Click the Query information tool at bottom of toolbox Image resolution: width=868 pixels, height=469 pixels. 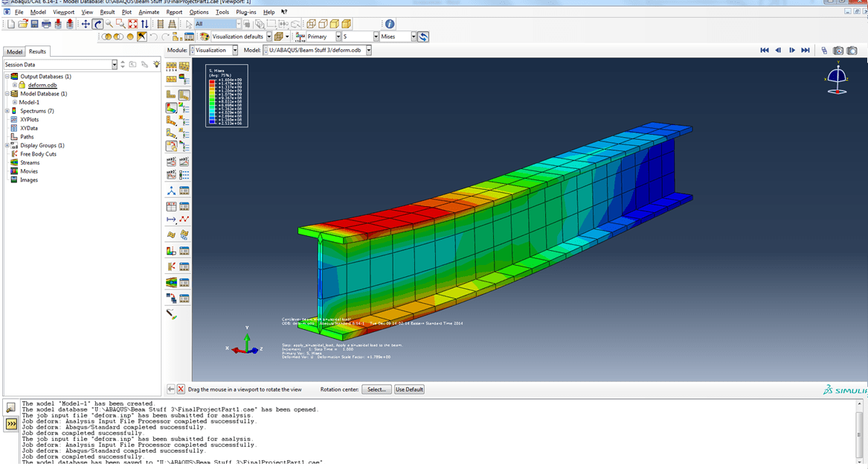pyautogui.click(x=172, y=314)
